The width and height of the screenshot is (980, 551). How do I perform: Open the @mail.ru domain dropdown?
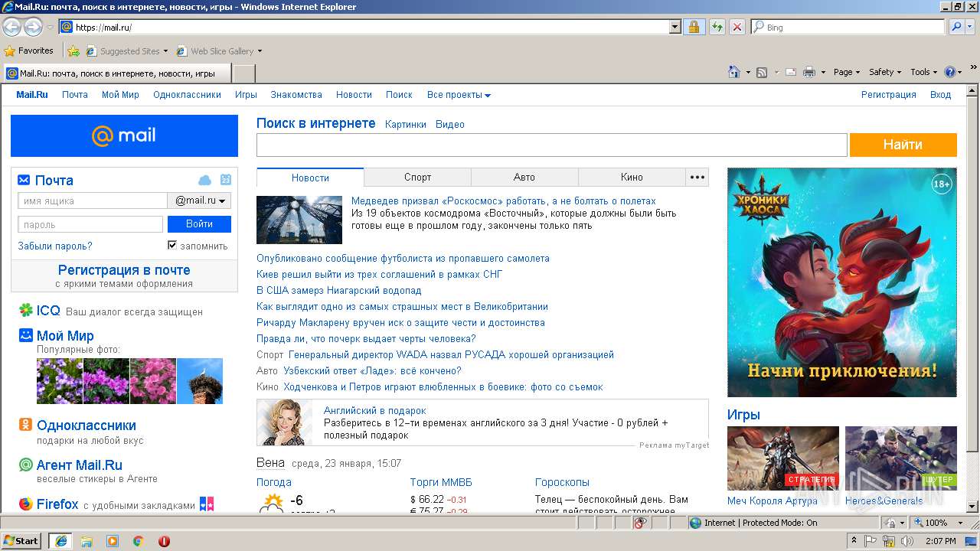coord(200,201)
